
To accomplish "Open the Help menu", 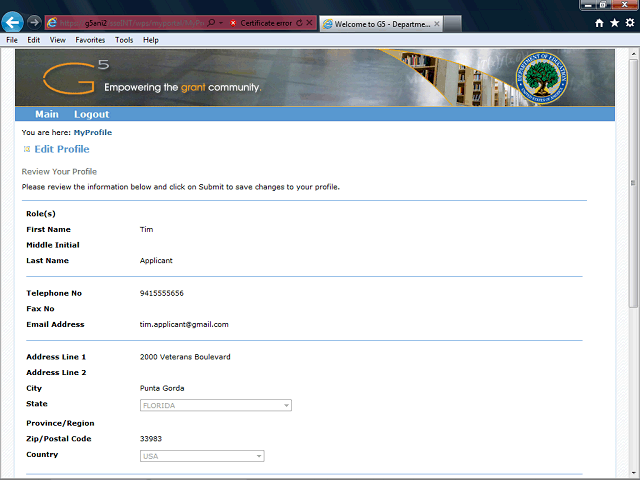I will coord(151,40).
